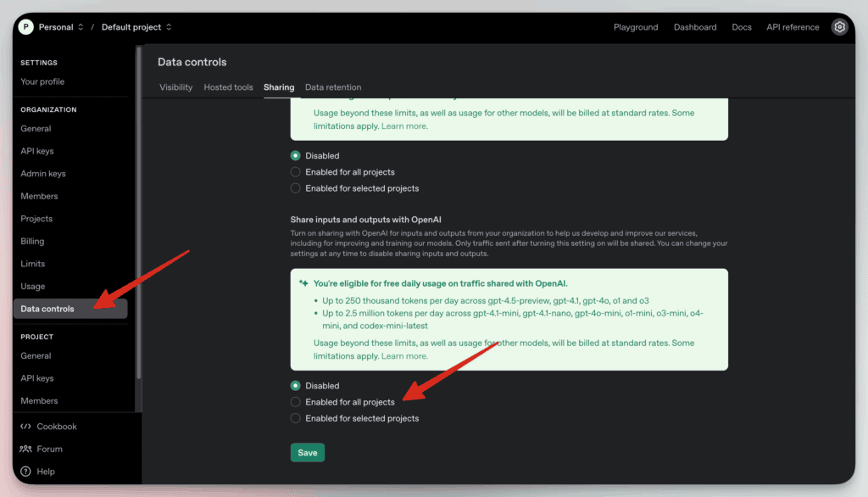Viewport: 868px width, 497px height.
Task: Open Docs from top navigation
Action: click(x=741, y=26)
